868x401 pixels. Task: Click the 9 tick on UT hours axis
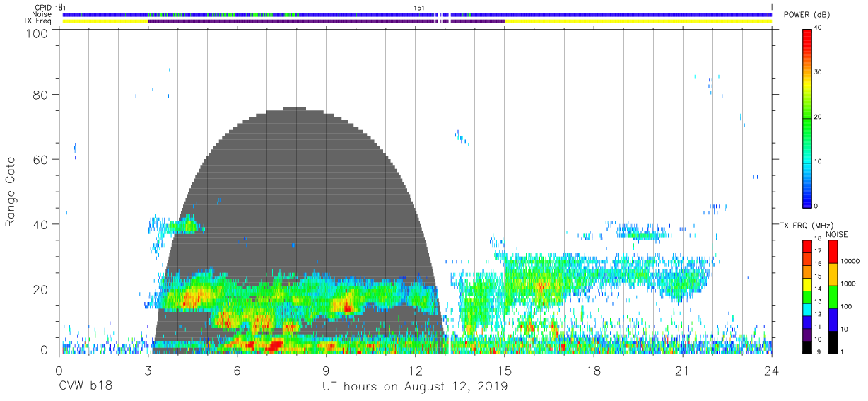[x=326, y=371]
